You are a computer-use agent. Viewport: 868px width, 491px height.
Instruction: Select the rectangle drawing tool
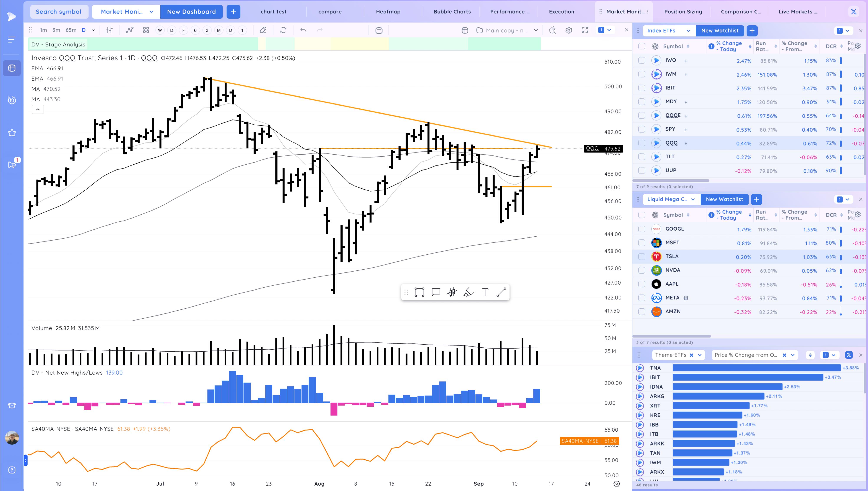419,292
